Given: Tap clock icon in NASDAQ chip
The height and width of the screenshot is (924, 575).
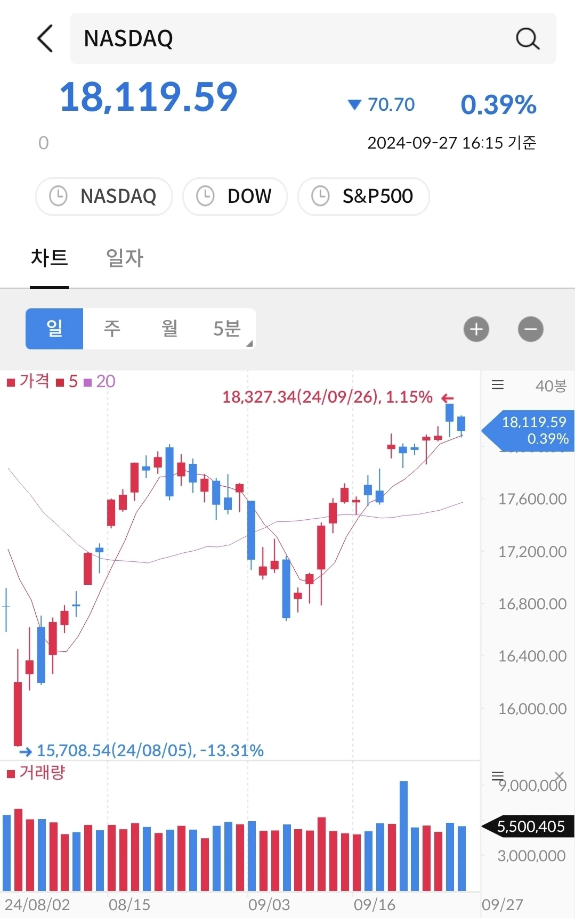Looking at the screenshot, I should 58,196.
